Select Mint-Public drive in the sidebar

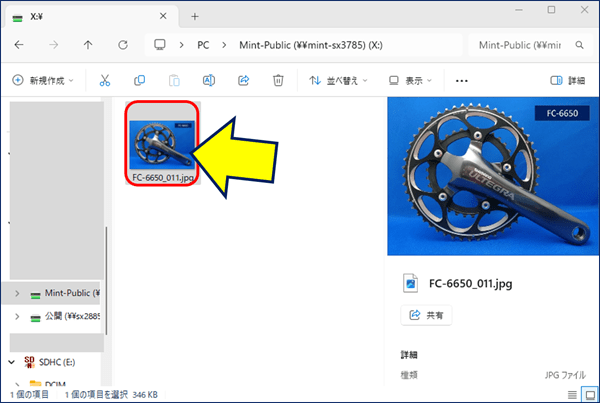(x=65, y=293)
